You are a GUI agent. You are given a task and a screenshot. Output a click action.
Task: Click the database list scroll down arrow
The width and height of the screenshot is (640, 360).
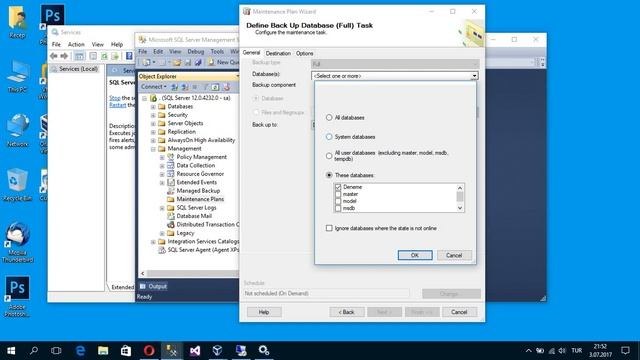point(460,208)
